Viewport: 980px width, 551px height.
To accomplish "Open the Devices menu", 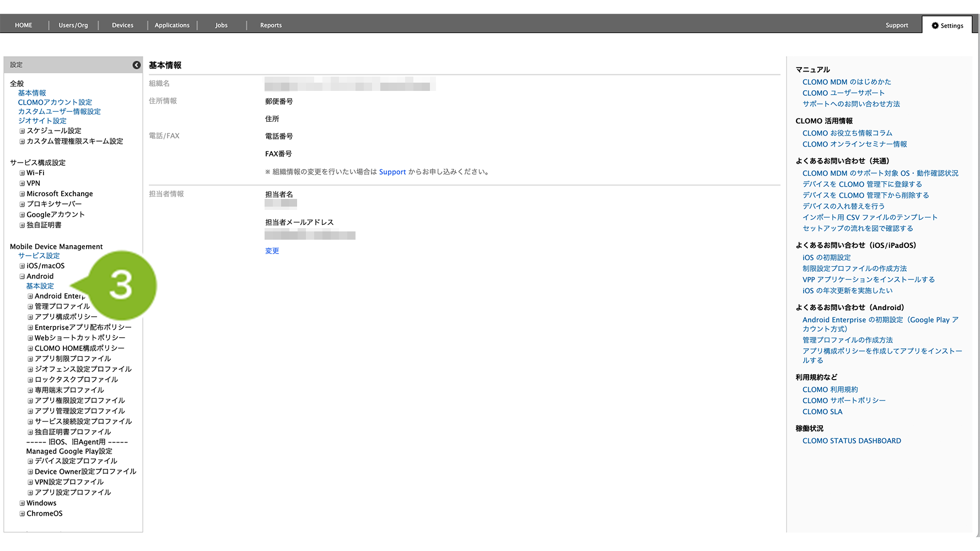I will click(122, 25).
